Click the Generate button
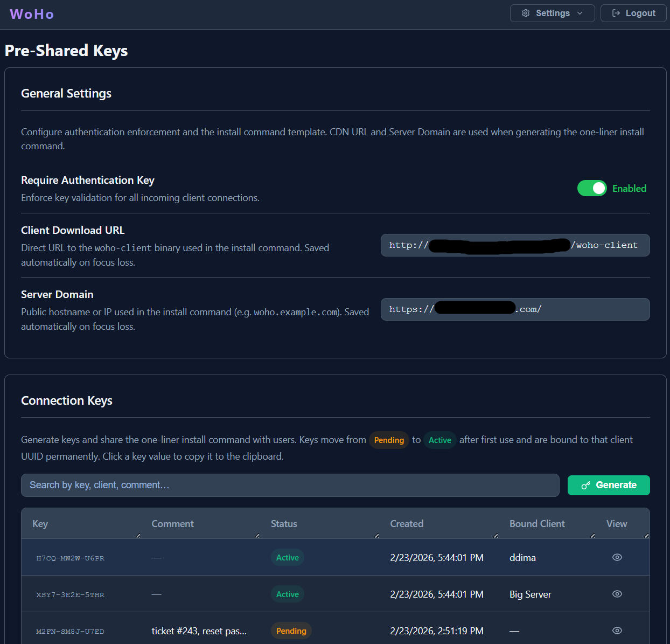 [609, 485]
